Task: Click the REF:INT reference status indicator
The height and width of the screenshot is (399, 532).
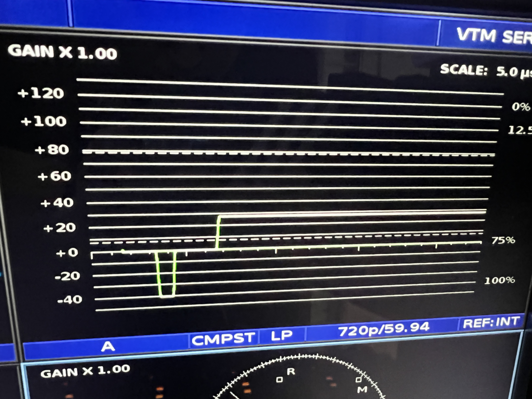Action: tap(492, 321)
